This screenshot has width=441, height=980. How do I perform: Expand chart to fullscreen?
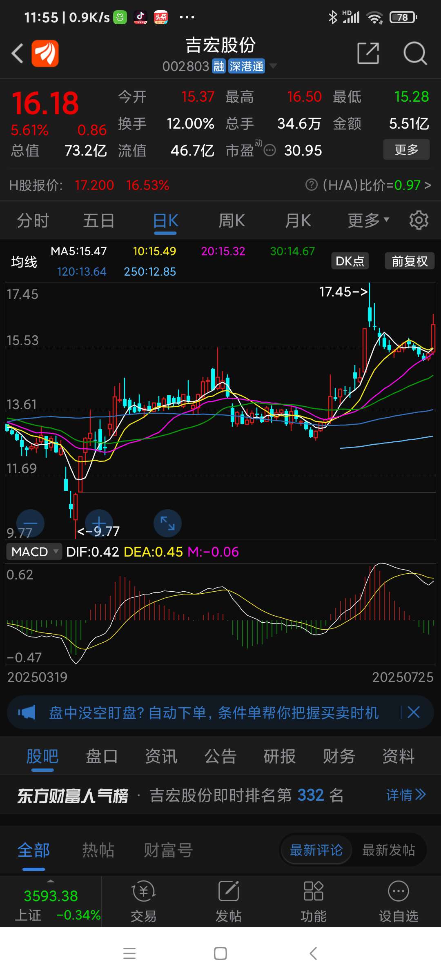(x=167, y=523)
